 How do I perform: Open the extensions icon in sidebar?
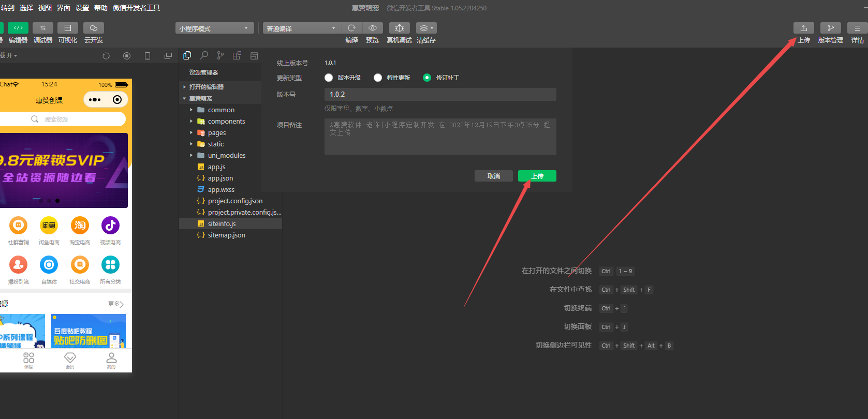[237, 55]
